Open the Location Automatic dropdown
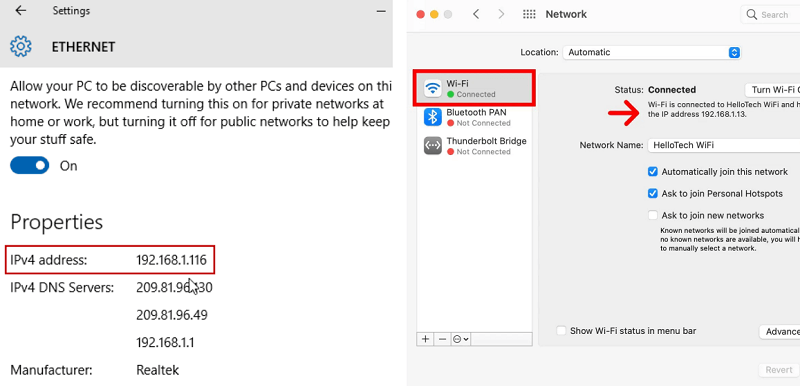Viewport: 800px width, 386px height. [x=652, y=52]
